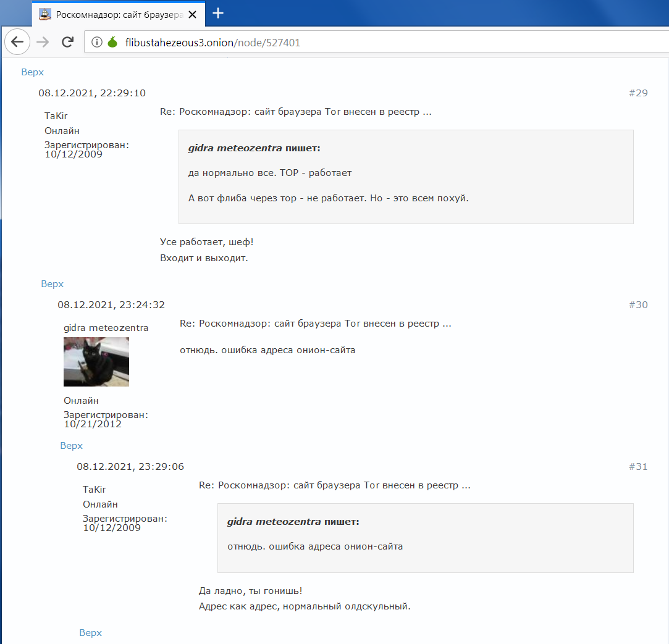Click quoted author gidra meteozentra in post #31
Screen dimensions: 669x644
[x=274, y=522]
